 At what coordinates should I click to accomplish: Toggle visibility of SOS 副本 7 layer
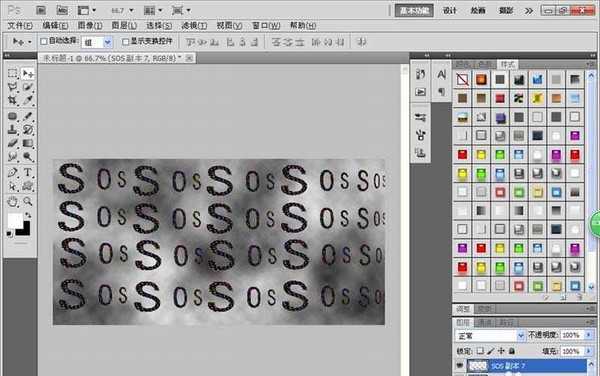click(x=460, y=366)
